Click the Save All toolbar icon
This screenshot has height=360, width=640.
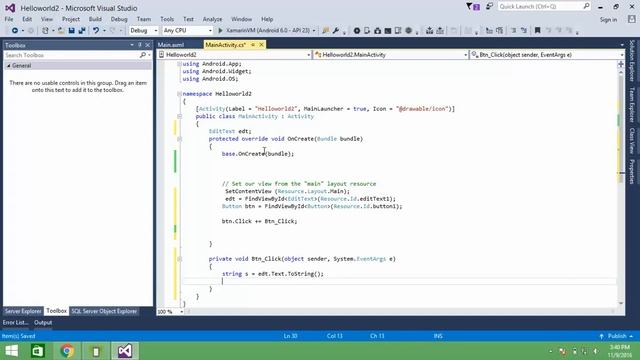(x=82, y=31)
